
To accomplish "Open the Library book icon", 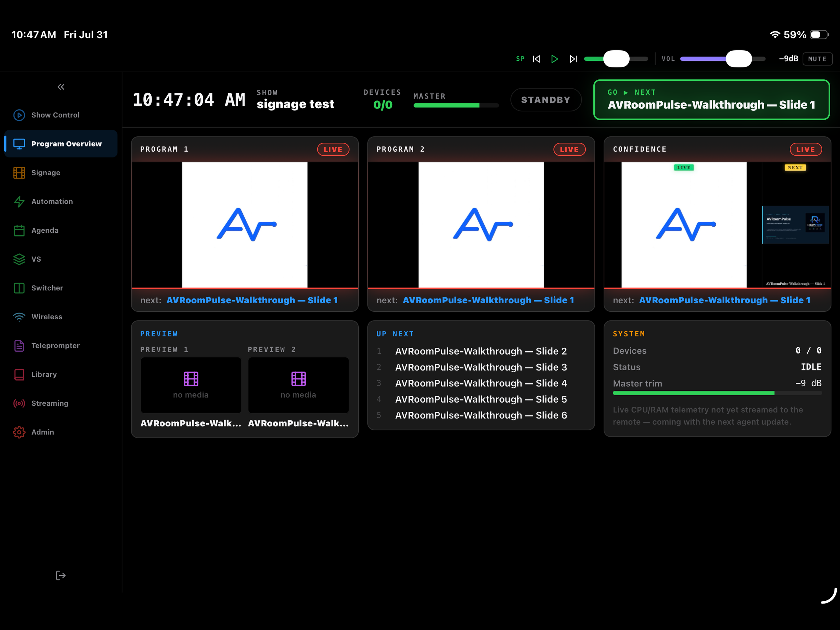I will (19, 375).
